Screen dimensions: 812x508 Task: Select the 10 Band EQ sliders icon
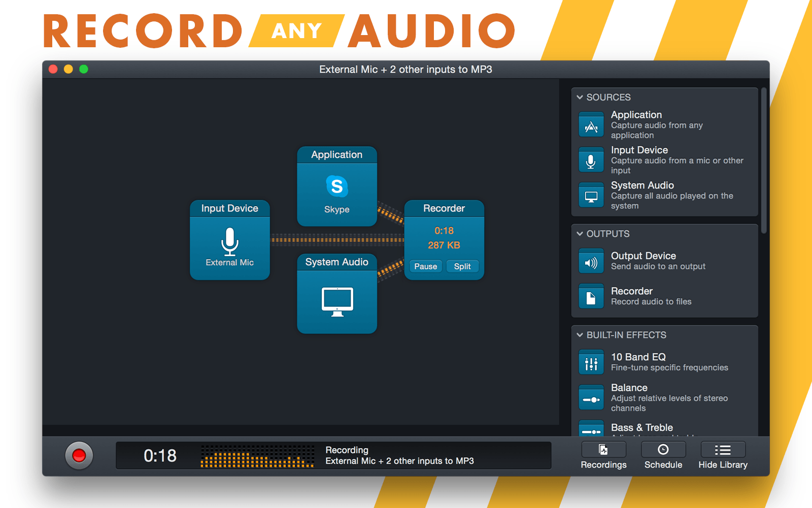591,362
